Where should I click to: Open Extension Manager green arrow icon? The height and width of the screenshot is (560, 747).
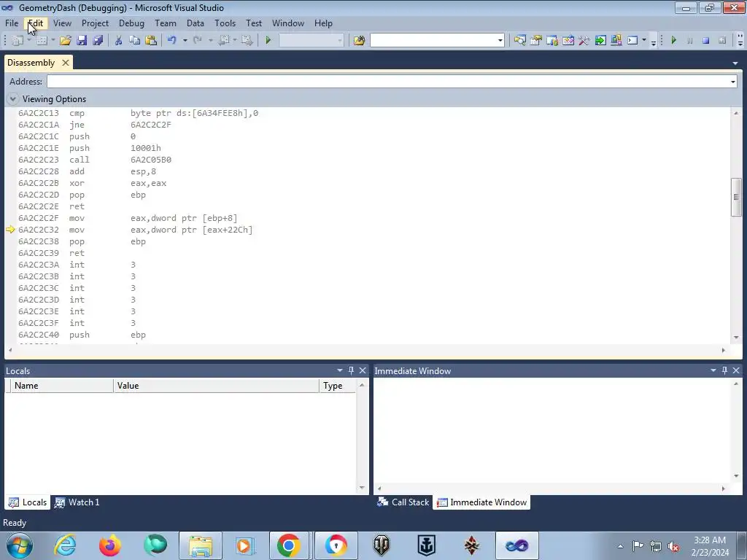click(x=600, y=41)
